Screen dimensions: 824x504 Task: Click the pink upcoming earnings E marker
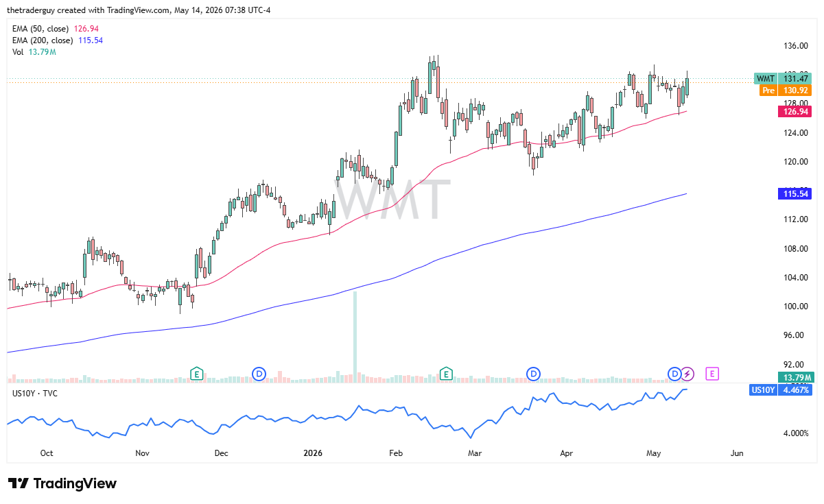712,374
